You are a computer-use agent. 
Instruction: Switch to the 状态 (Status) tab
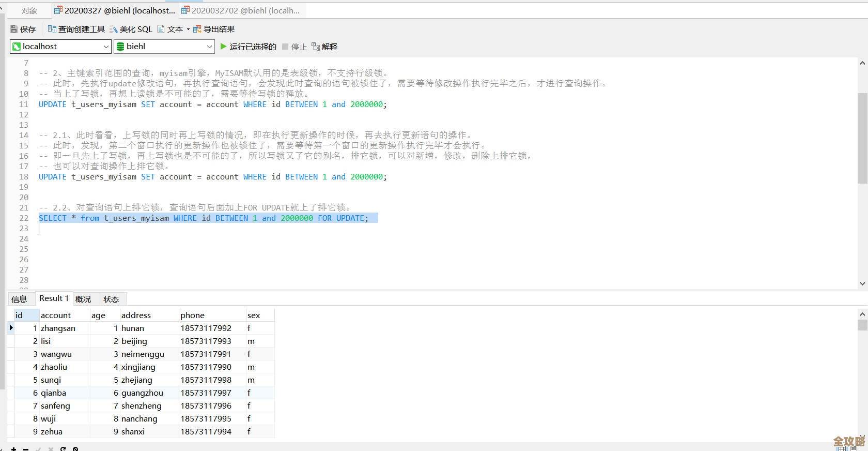pyautogui.click(x=111, y=299)
